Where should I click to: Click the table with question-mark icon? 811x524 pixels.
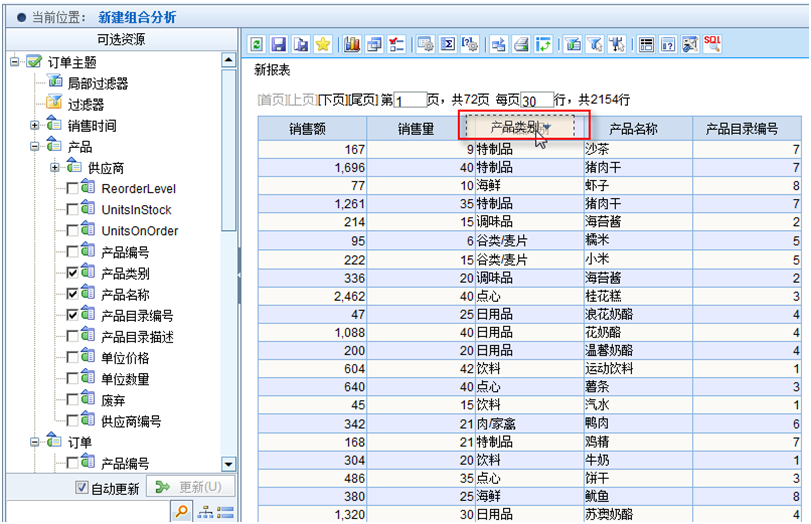668,44
